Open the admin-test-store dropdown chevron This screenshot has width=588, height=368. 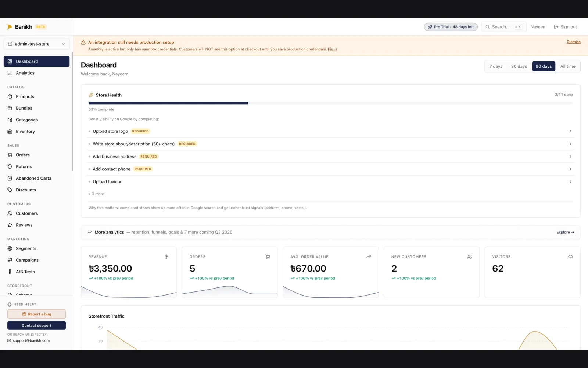(x=63, y=44)
